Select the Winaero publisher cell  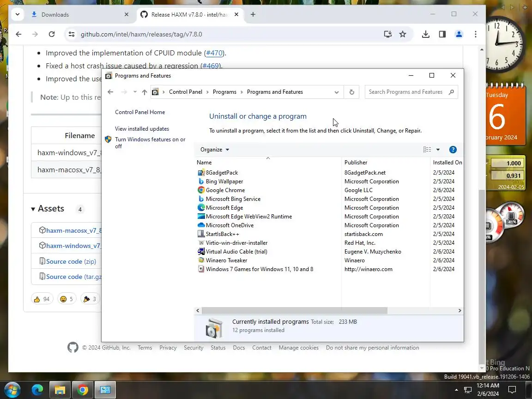click(x=355, y=260)
